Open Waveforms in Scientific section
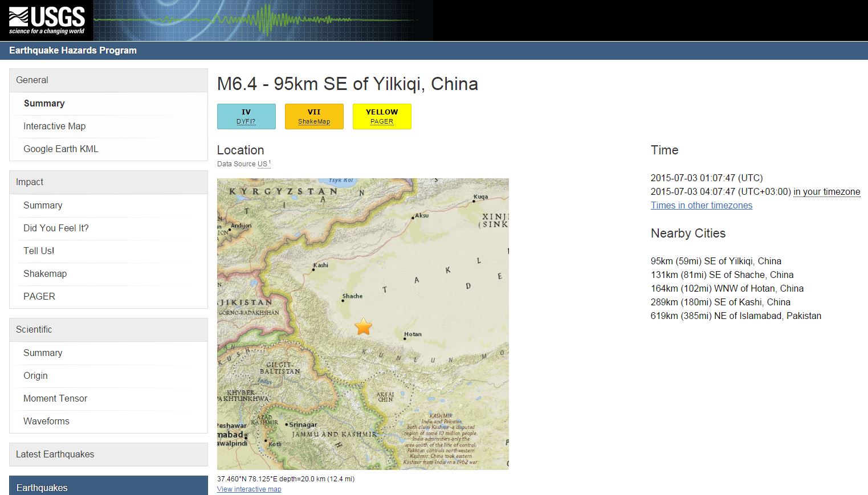868x495 pixels. coord(46,422)
